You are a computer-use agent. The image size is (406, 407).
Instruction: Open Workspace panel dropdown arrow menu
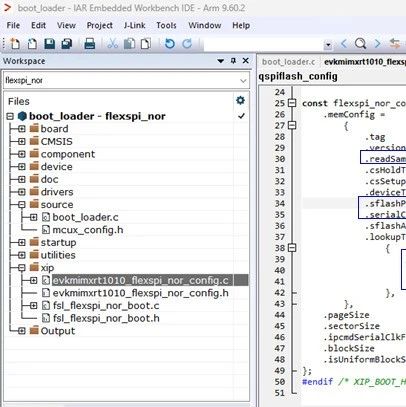tap(220, 61)
